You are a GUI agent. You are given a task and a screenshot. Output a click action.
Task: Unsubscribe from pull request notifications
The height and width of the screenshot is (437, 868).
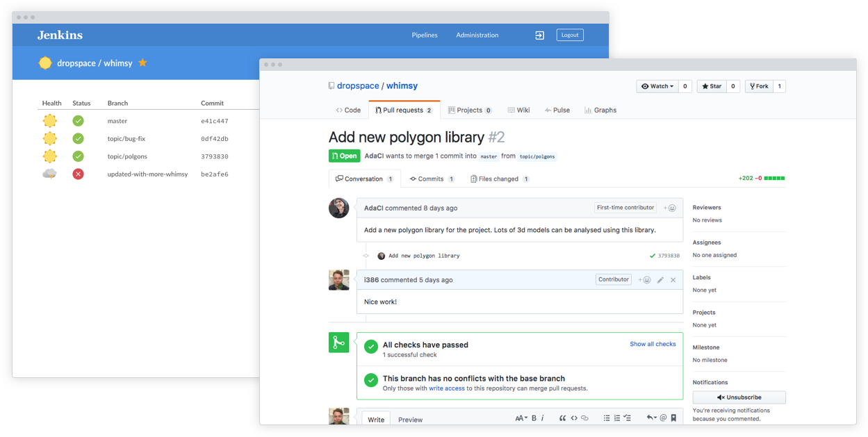coord(739,397)
